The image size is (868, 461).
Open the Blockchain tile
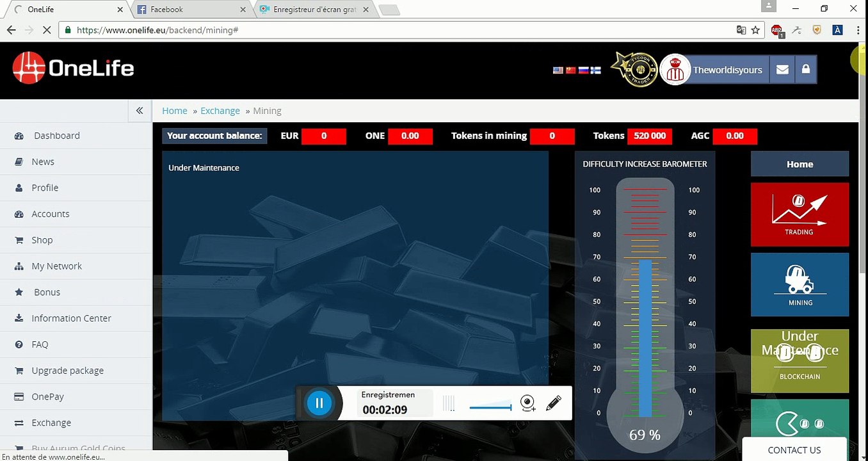click(x=800, y=360)
